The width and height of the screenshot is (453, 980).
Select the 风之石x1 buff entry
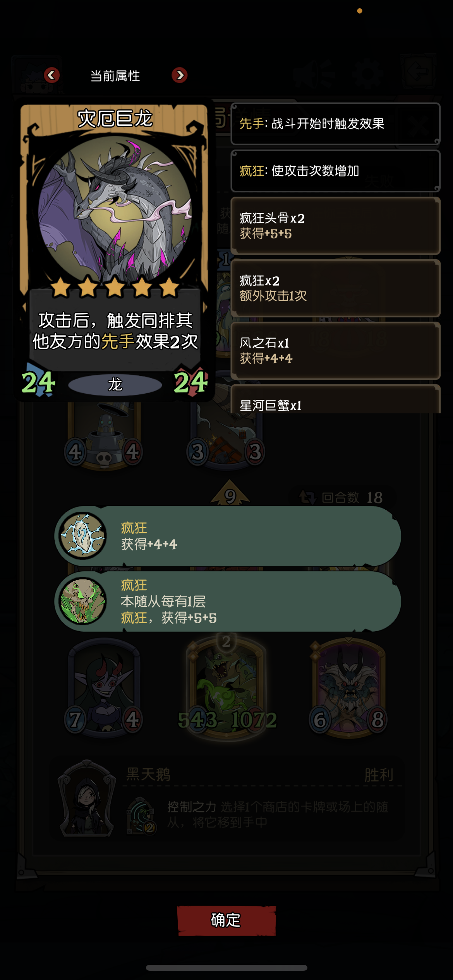[x=335, y=351]
